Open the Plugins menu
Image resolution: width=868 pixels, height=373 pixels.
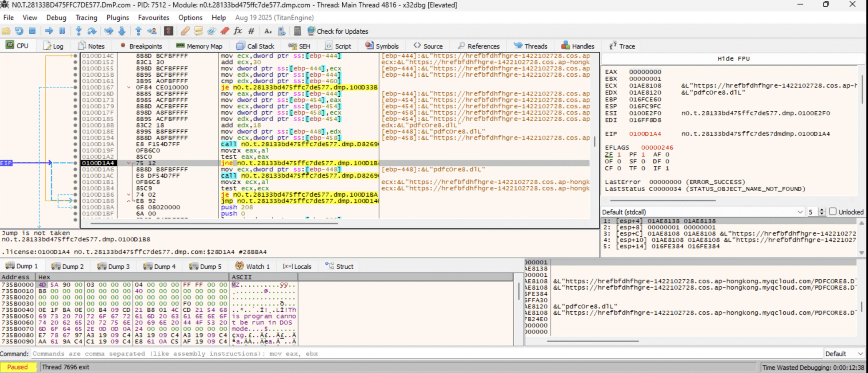(x=118, y=18)
